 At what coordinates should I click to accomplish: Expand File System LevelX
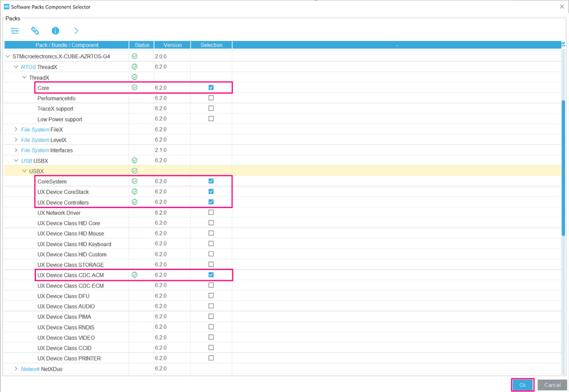coord(16,140)
